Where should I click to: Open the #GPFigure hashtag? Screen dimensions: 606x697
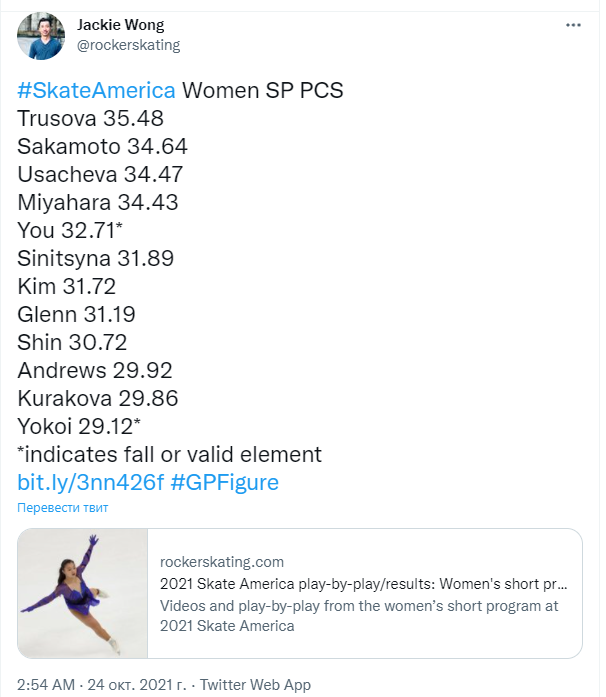coord(224,483)
